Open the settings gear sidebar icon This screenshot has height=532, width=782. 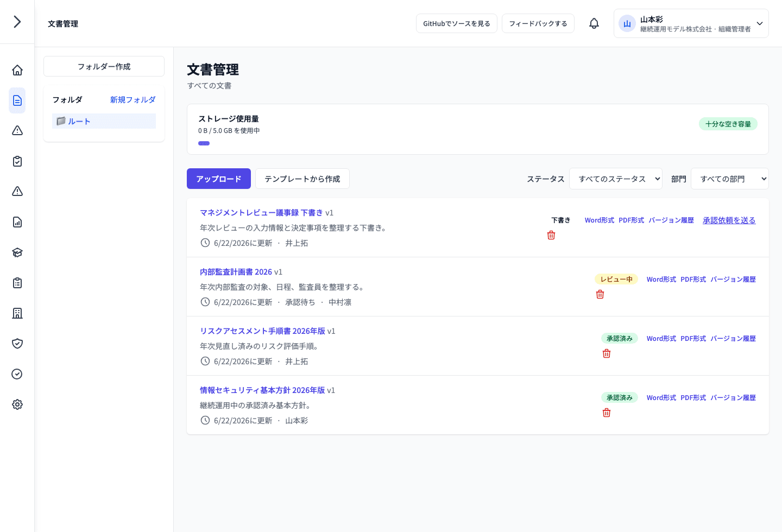(17, 404)
